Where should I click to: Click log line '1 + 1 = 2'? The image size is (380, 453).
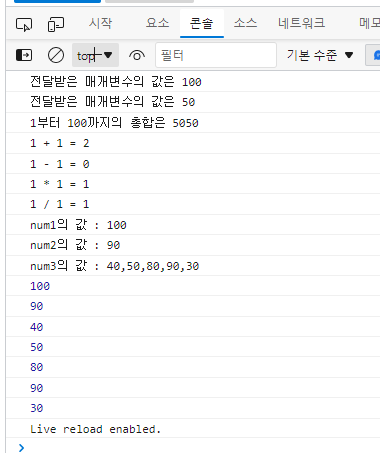(x=60, y=143)
